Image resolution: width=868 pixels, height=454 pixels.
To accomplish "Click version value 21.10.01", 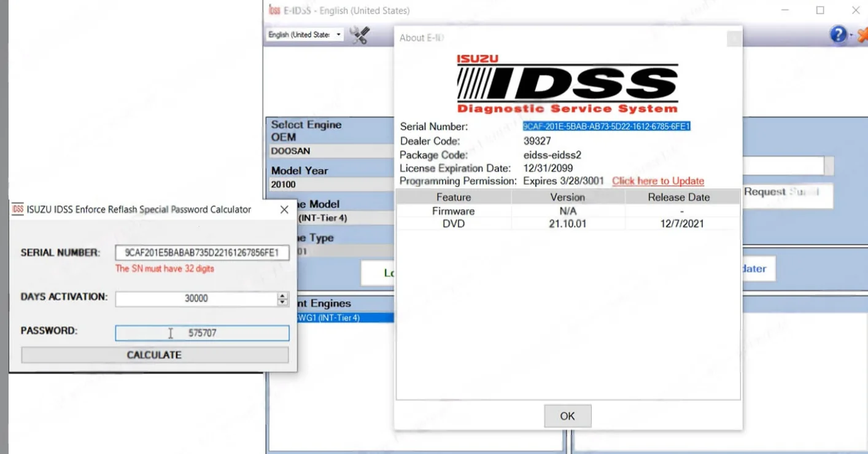I will (568, 224).
